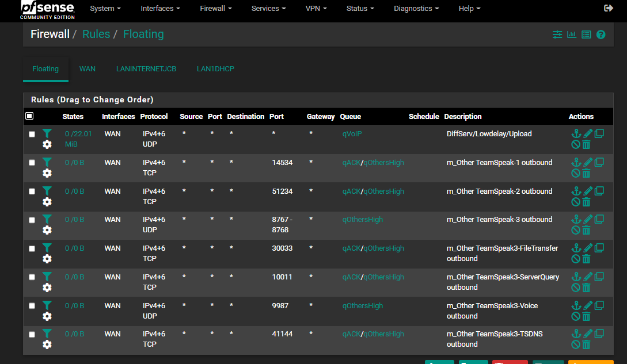The height and width of the screenshot is (364, 627).
Task: Delete the TeamSpeak-1 outbound rule
Action: (586, 174)
